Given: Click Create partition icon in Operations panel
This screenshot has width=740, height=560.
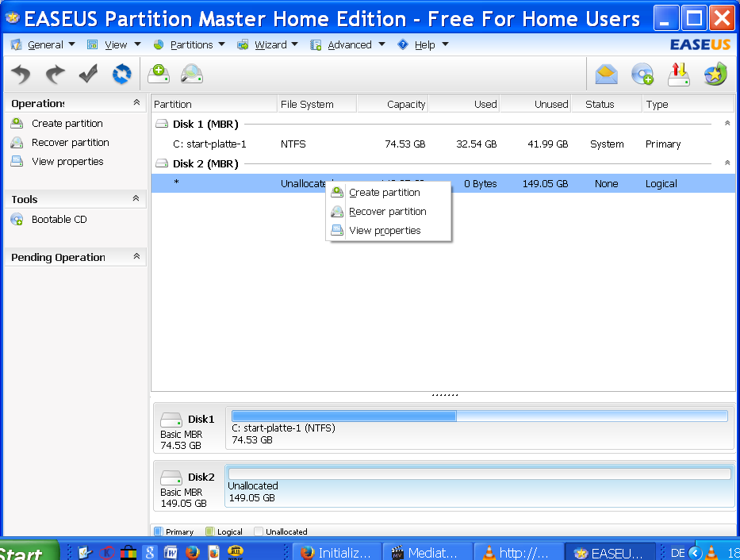Looking at the screenshot, I should point(17,123).
